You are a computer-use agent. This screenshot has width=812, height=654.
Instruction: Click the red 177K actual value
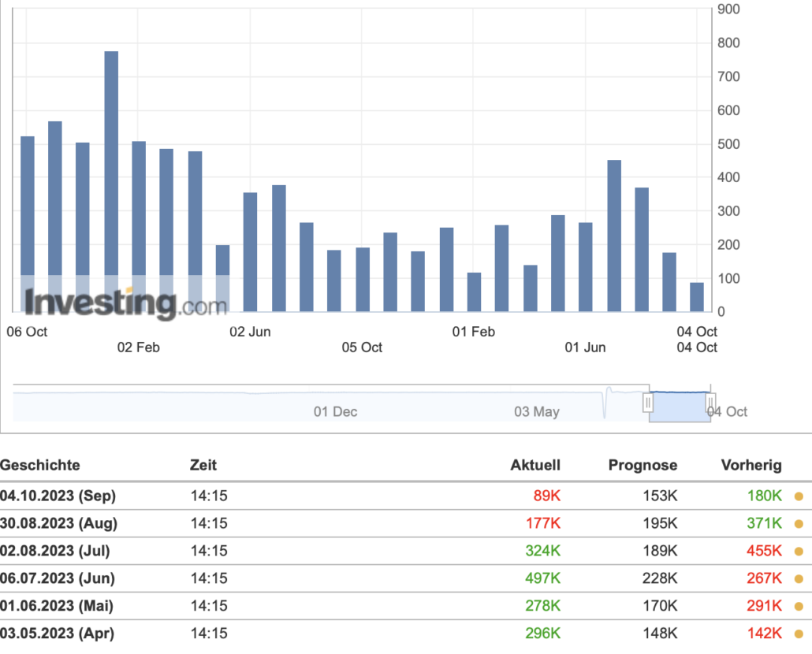(543, 523)
